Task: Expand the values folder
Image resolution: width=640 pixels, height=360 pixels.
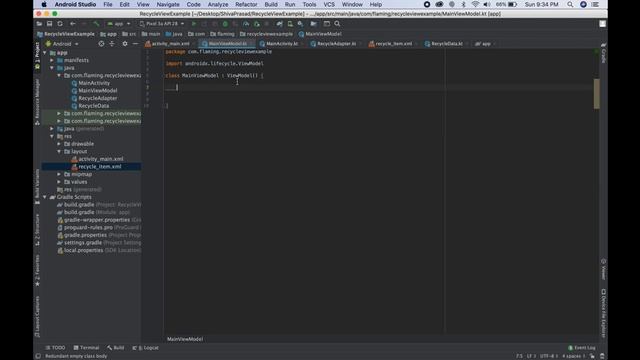Action: (x=59, y=182)
